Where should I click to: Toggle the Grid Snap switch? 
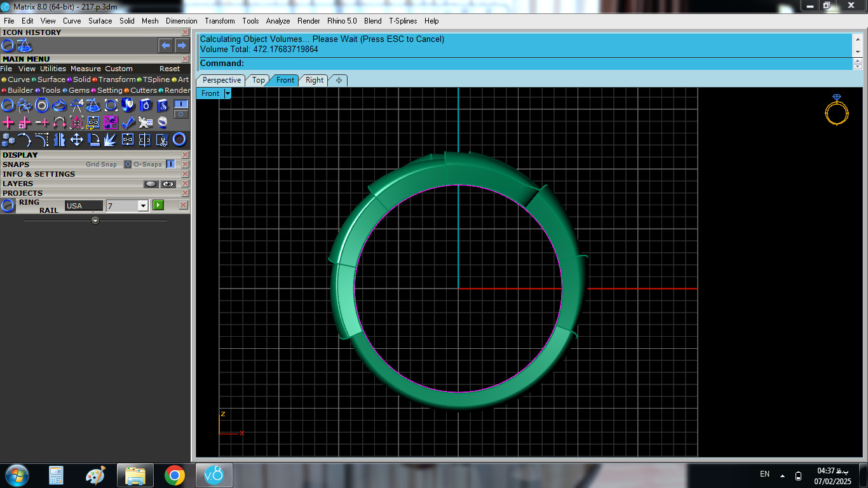tap(128, 164)
